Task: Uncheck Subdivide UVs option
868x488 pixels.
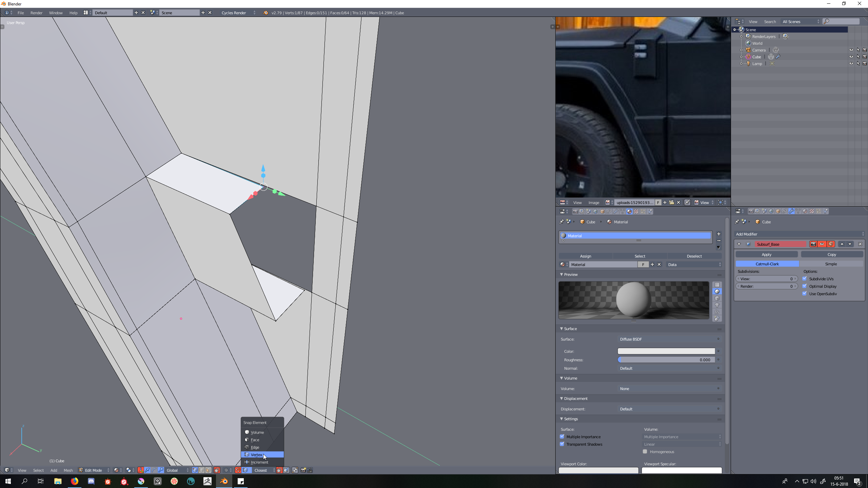Action: [805, 279]
